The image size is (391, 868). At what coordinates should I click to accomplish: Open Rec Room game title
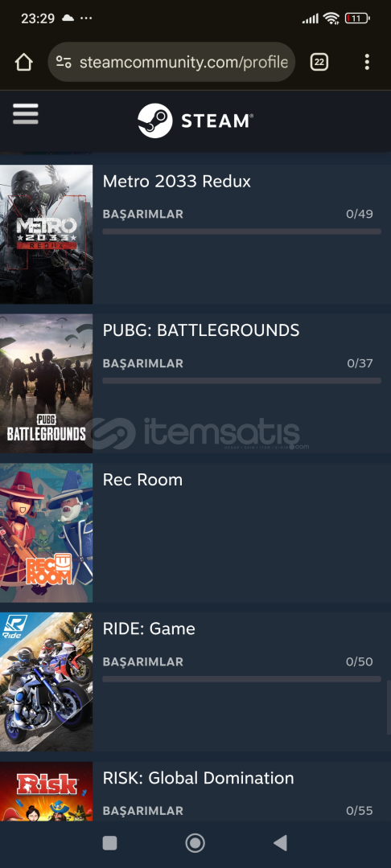(x=142, y=480)
